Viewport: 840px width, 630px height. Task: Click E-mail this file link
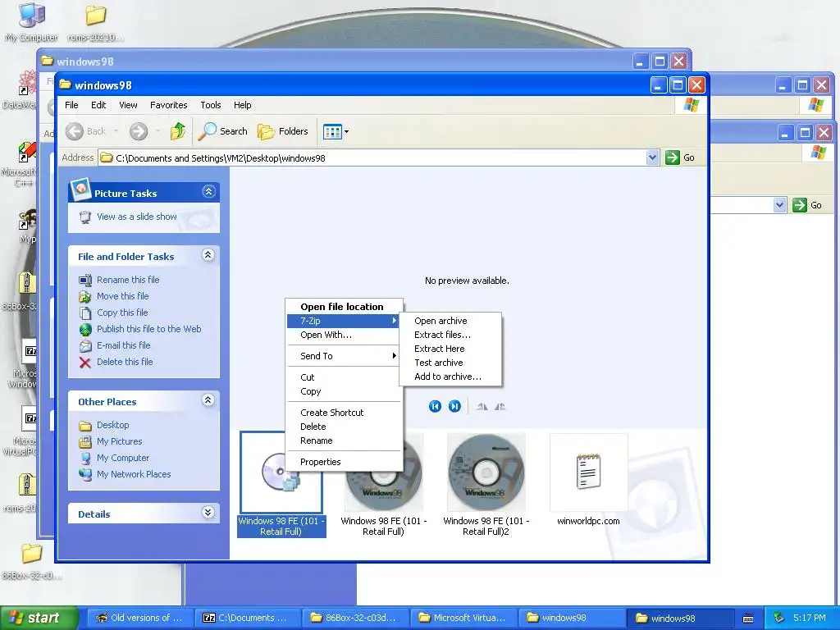pyautogui.click(x=123, y=345)
